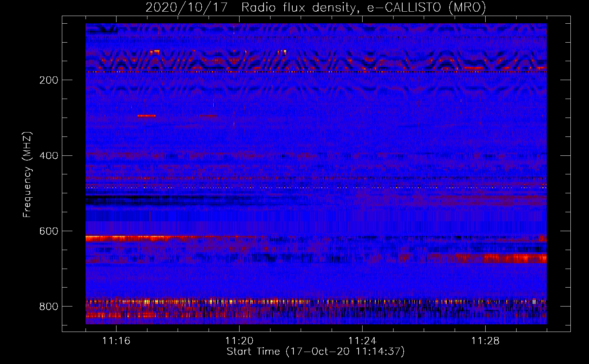Click the 600 frequency tick label
The image size is (589, 364).
coord(49,232)
